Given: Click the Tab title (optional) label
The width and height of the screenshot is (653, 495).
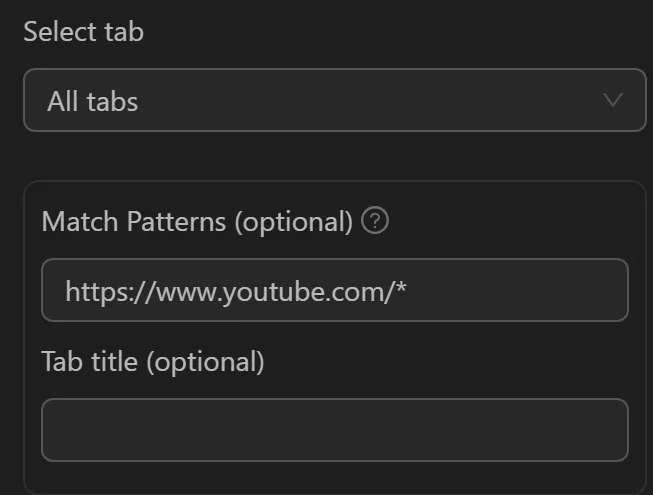Looking at the screenshot, I should (152, 362).
